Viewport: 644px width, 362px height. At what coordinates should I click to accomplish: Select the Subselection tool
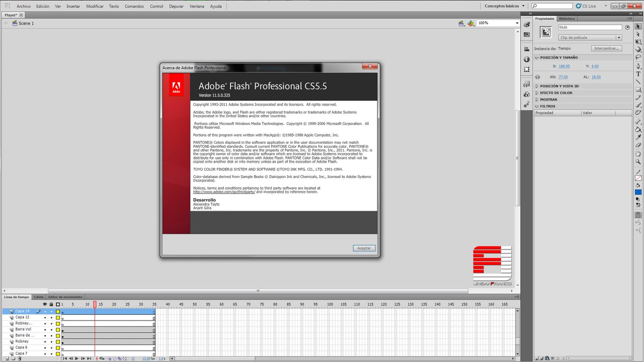tap(638, 34)
